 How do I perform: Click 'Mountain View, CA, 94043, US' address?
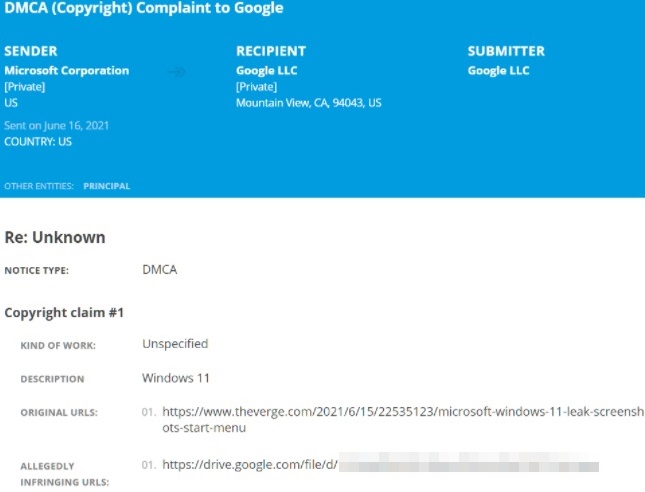pyautogui.click(x=309, y=103)
